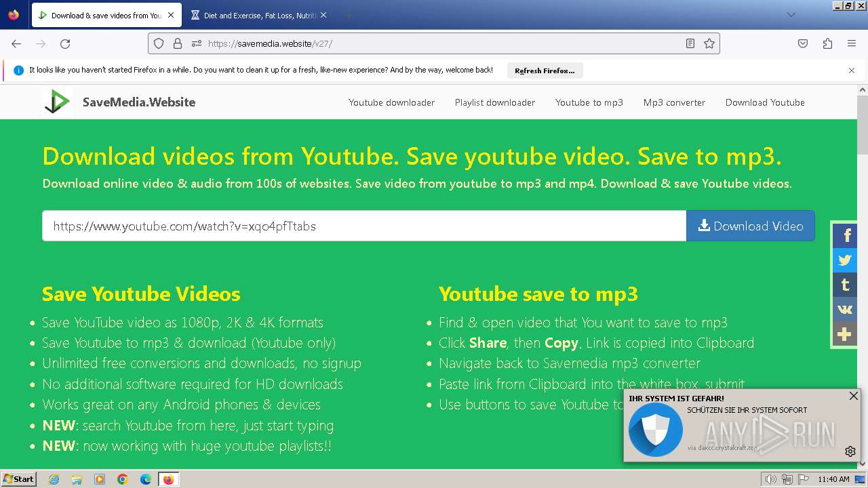This screenshot has width=868, height=488.
Task: Toggle reader view
Action: [690, 43]
